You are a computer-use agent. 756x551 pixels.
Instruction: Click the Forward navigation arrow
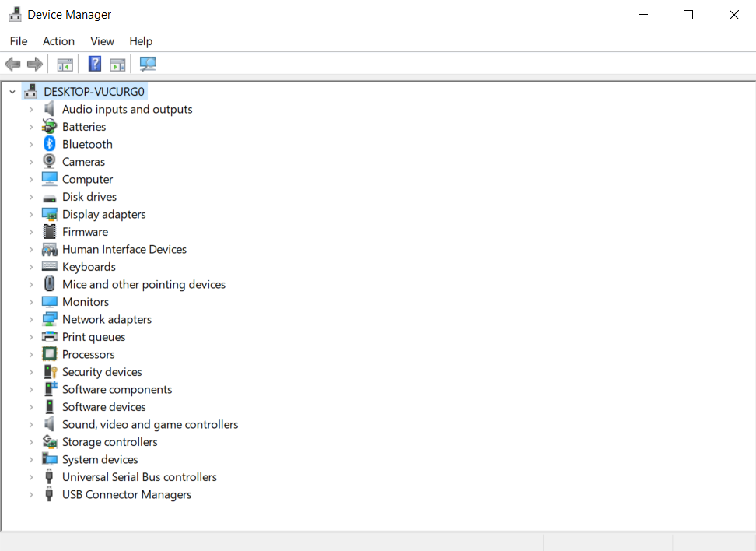click(x=35, y=64)
